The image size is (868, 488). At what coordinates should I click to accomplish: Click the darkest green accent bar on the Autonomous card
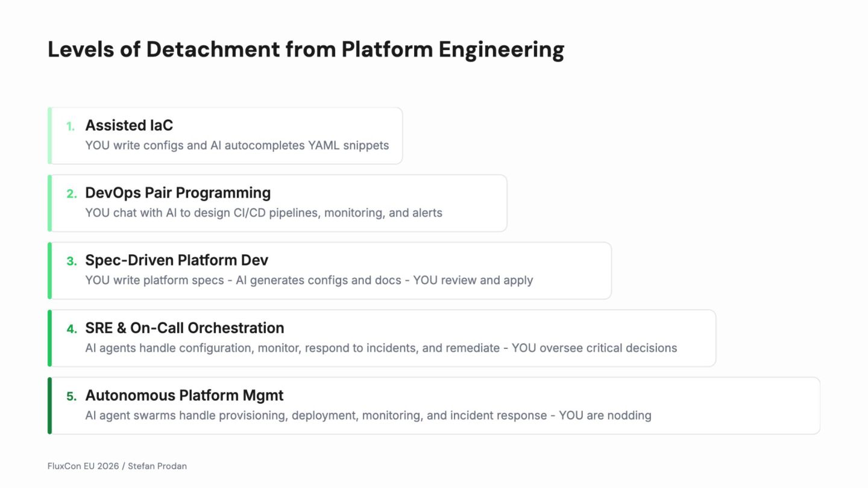(50, 405)
